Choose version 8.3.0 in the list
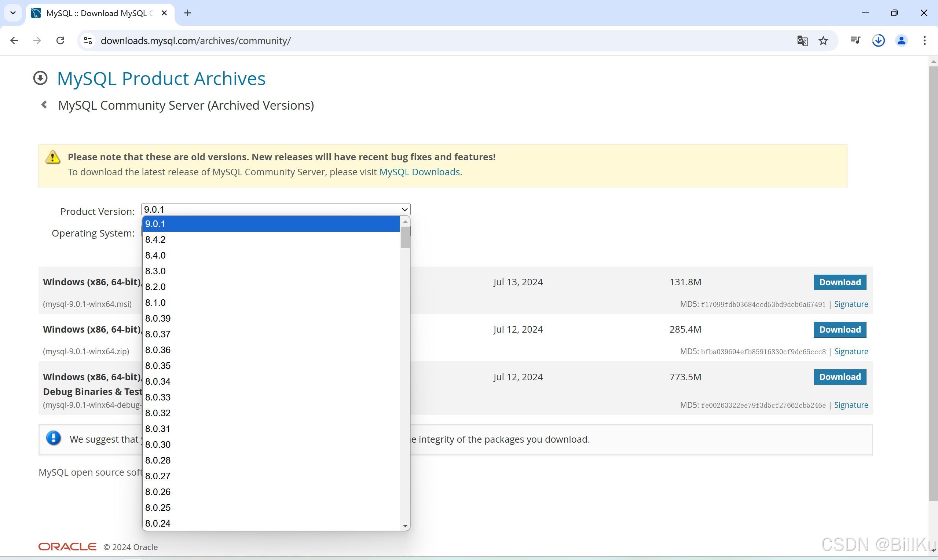The width and height of the screenshot is (938, 560). pyautogui.click(x=271, y=271)
